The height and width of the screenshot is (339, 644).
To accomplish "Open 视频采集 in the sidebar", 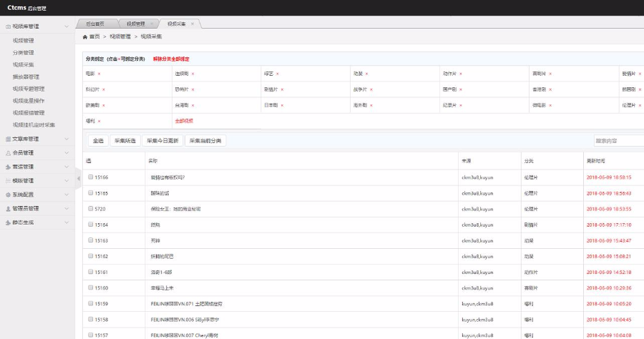I will 24,65.
